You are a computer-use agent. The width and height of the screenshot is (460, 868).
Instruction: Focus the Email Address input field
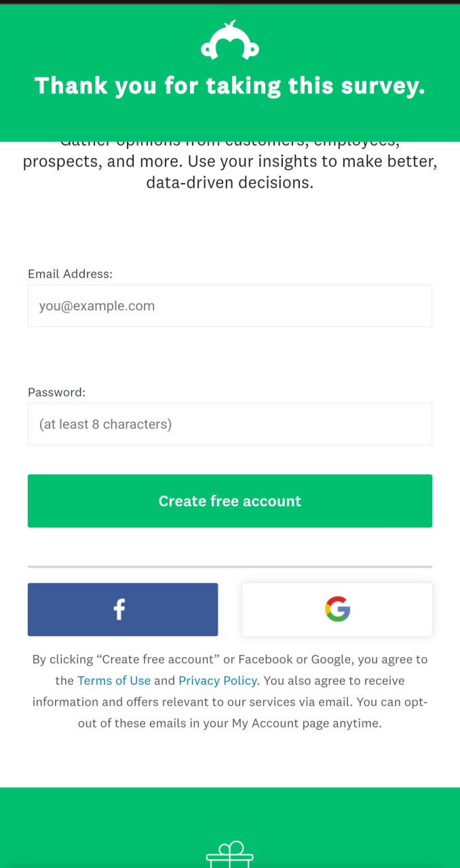click(230, 306)
